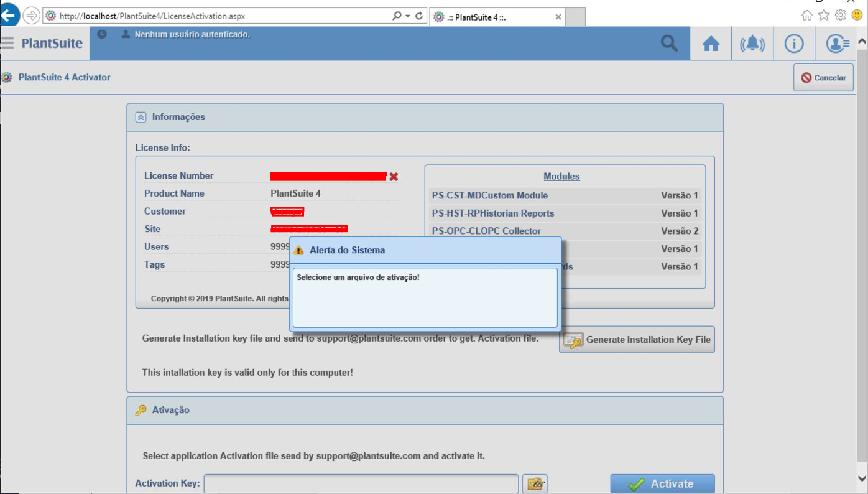Refresh the page with reload icon

(419, 16)
